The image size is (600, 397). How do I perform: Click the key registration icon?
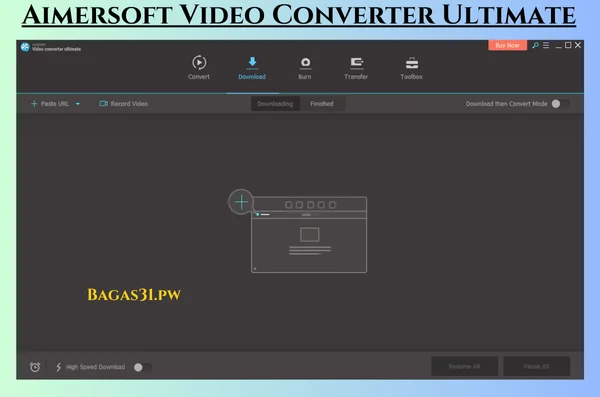(535, 45)
